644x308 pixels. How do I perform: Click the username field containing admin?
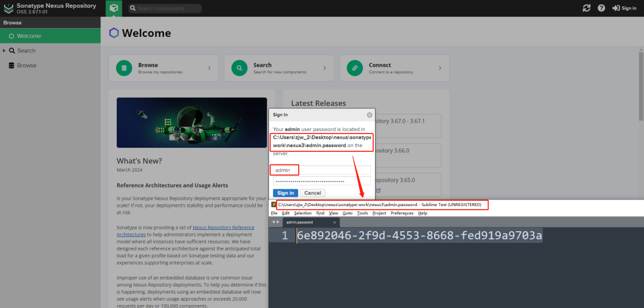coord(322,170)
